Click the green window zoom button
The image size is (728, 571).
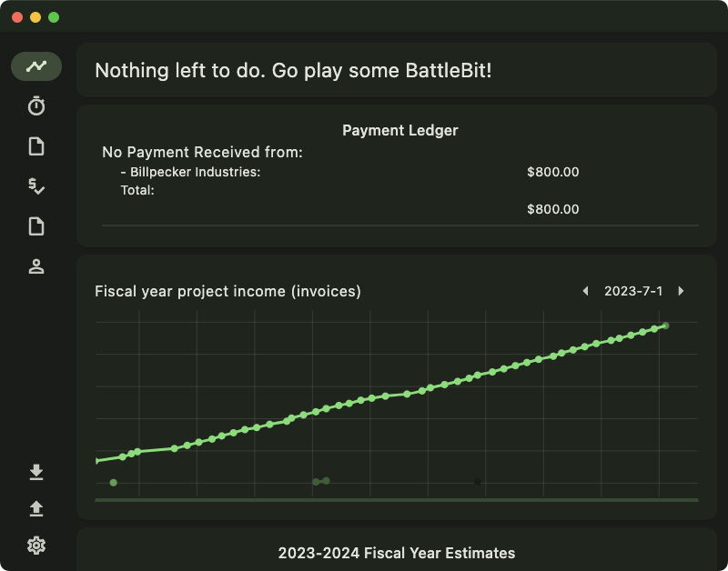pyautogui.click(x=54, y=17)
